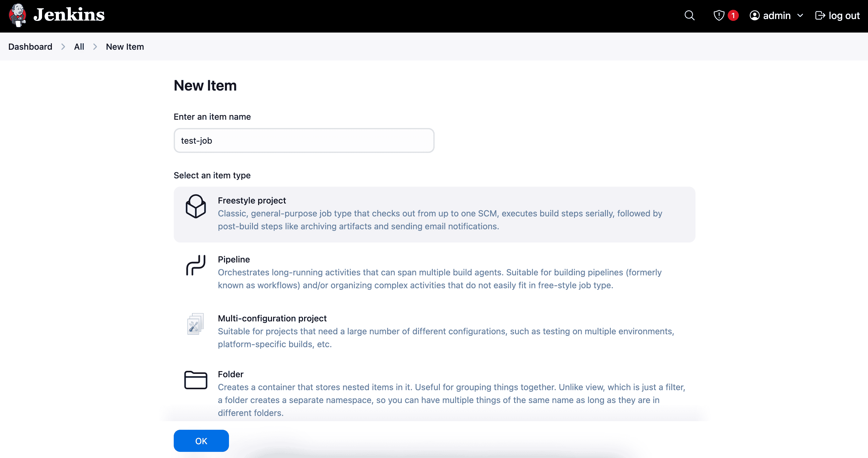The width and height of the screenshot is (868, 458).
Task: Go to the Dashboard breadcrumb
Action: [30, 47]
